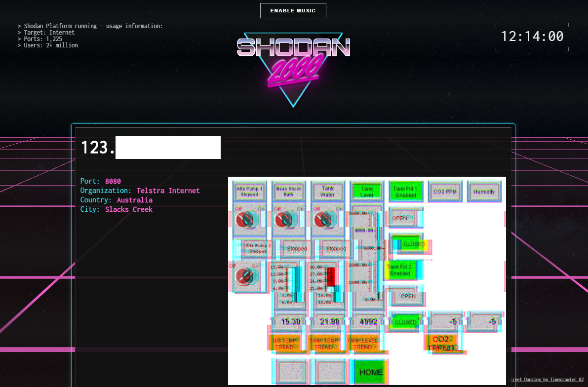Toggle the Tank Water rotary switch
The width and height of the screenshot is (588, 387).
tap(325, 220)
